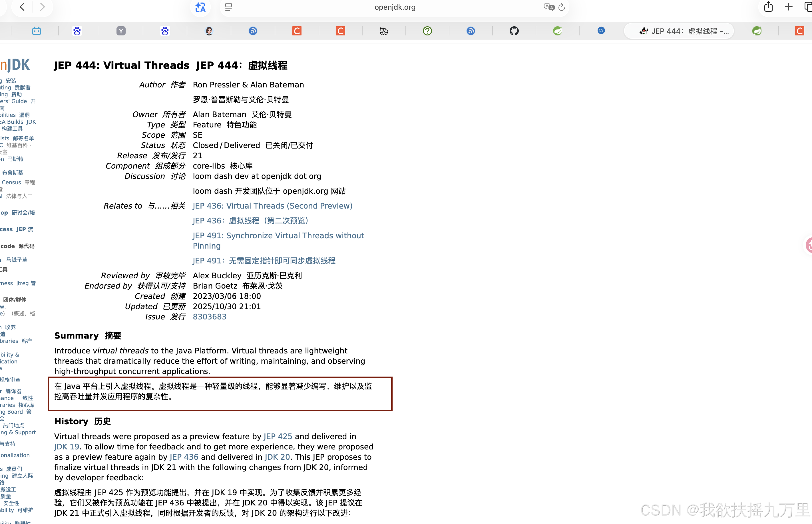
Task: Switch to the girl avatar icon tab
Action: 209,31
